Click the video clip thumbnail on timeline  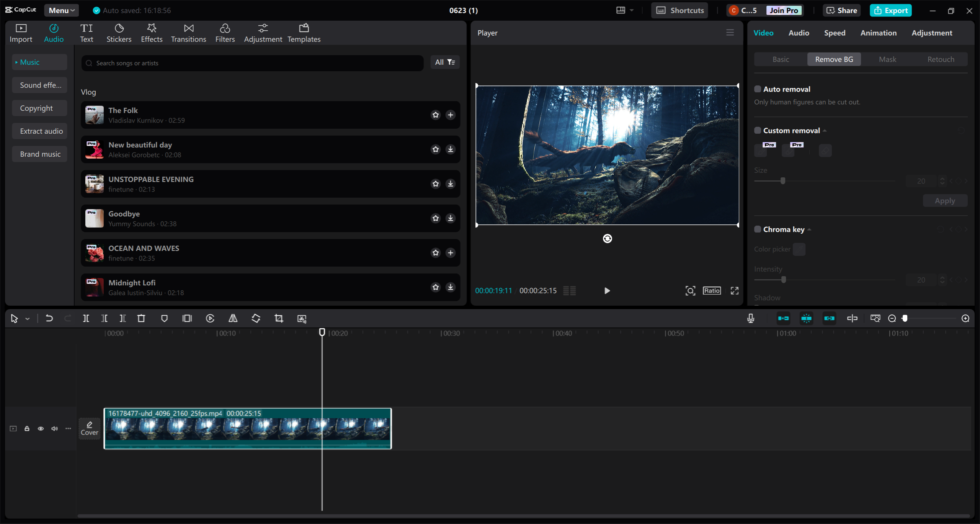point(248,428)
